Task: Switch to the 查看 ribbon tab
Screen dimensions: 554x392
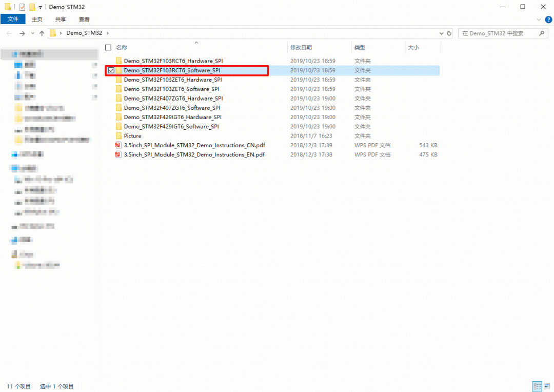Action: point(84,19)
